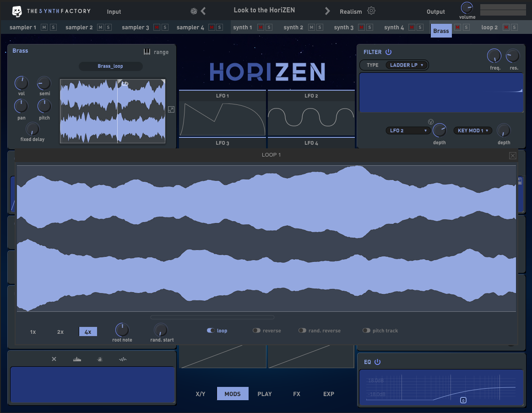Viewport: 532px width, 413px height.
Task: Click the randomize dice icon beside preset name
Action: tap(194, 11)
